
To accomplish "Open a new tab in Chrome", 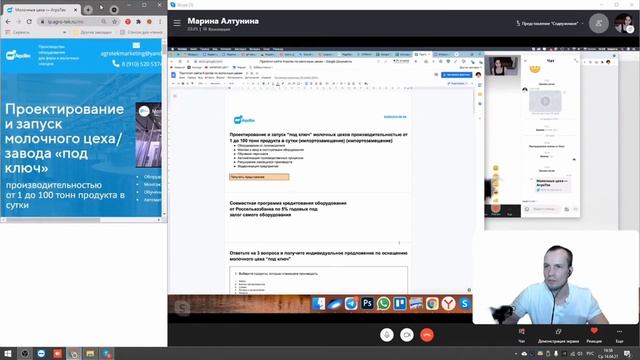I will pos(88,9).
